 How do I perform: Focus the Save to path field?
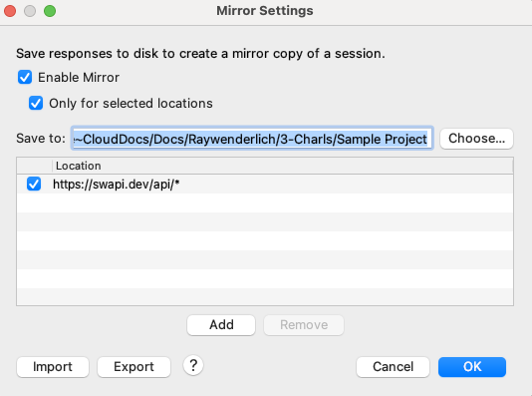coord(252,139)
